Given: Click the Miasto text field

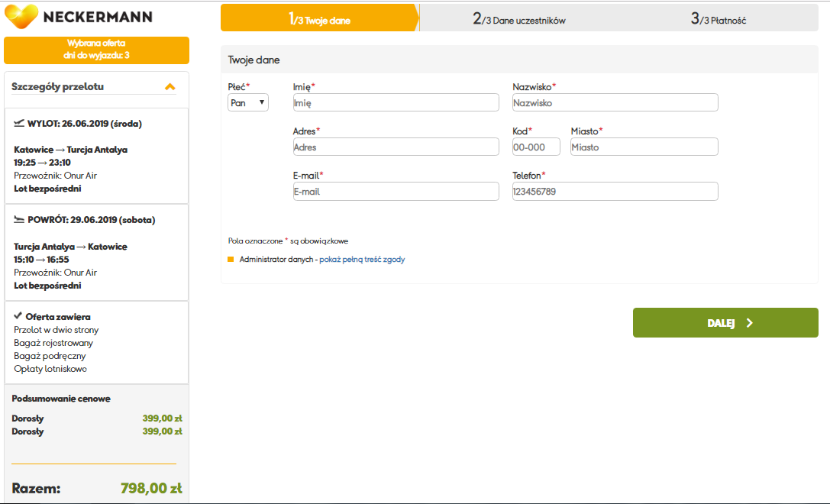Looking at the screenshot, I should click(644, 147).
